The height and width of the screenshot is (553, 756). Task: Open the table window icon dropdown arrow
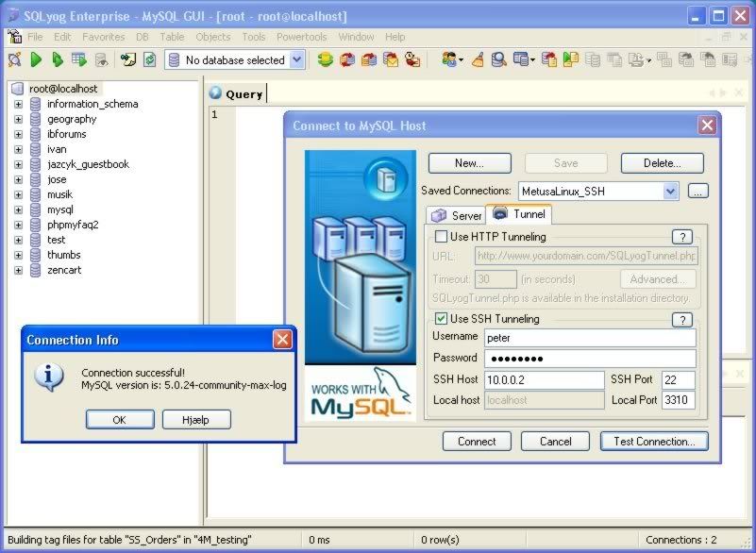(x=532, y=60)
